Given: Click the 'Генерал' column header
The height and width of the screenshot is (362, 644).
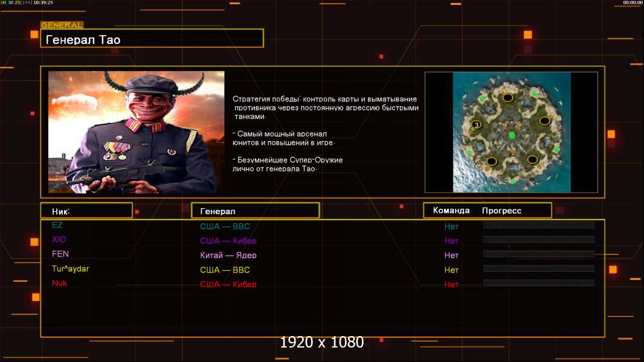Looking at the screenshot, I should (256, 211).
